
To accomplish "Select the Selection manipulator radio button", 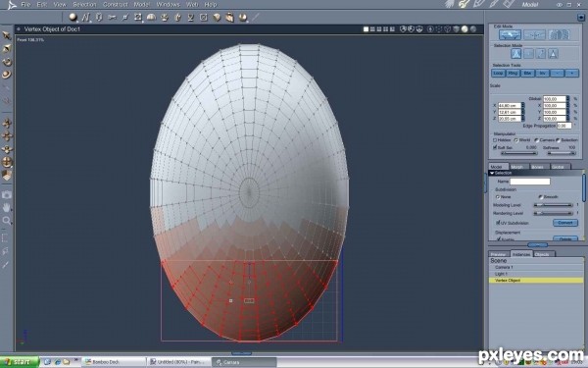I will coord(558,140).
